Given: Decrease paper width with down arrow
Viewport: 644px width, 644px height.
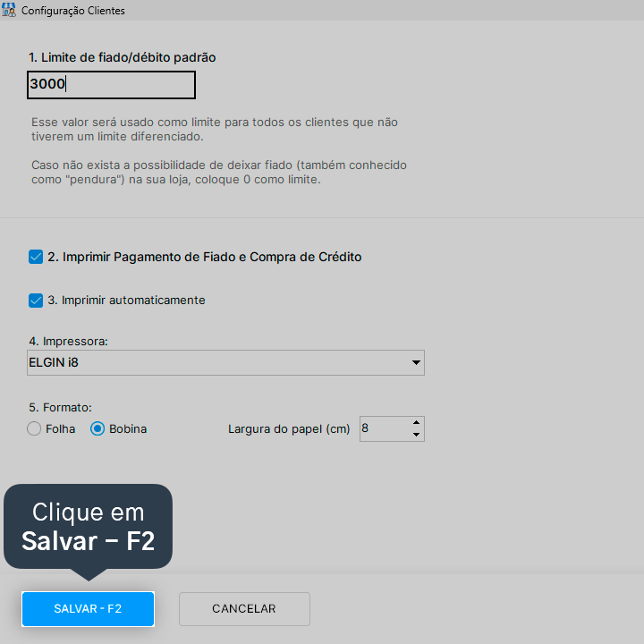Looking at the screenshot, I should 416,435.
